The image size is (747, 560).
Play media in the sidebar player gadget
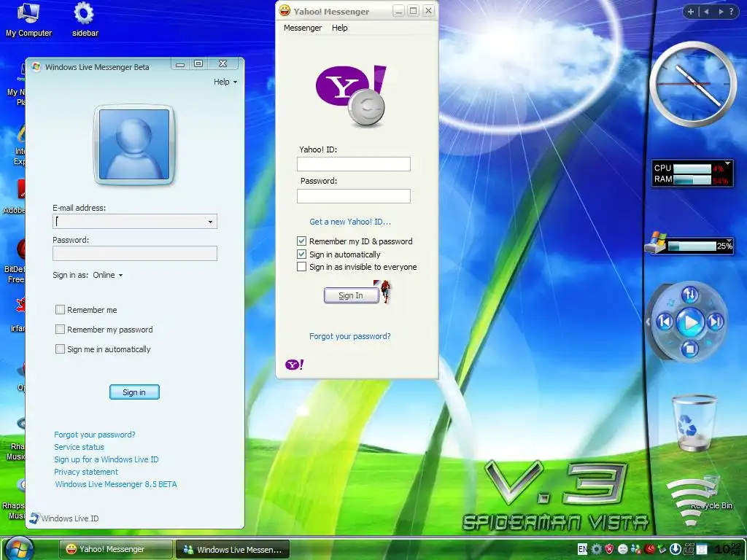point(690,323)
